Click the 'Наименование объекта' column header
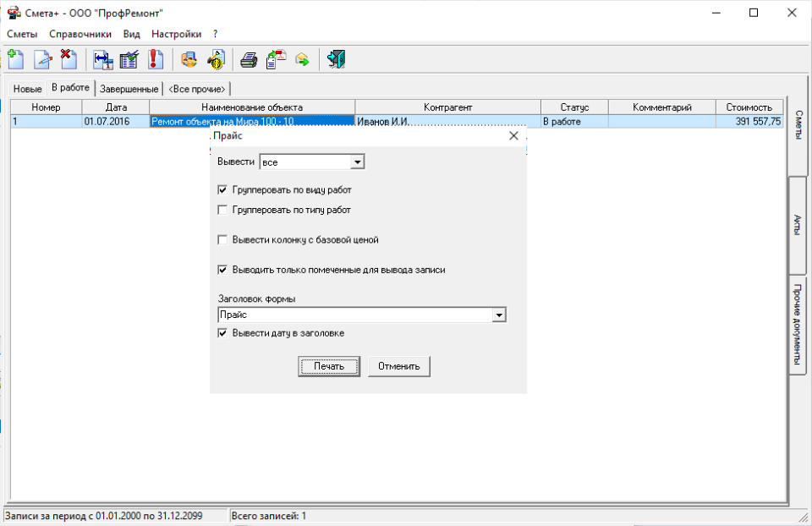This screenshot has width=812, height=526. click(x=252, y=107)
